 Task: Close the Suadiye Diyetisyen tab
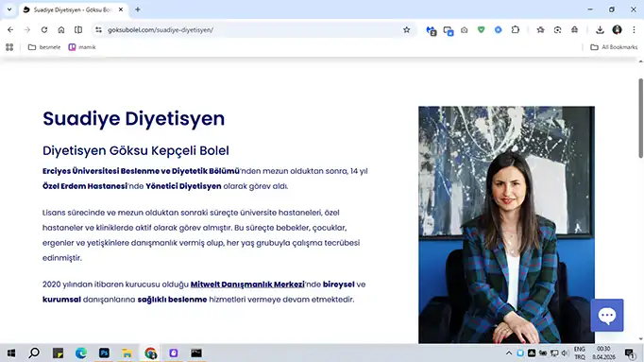click(121, 9)
